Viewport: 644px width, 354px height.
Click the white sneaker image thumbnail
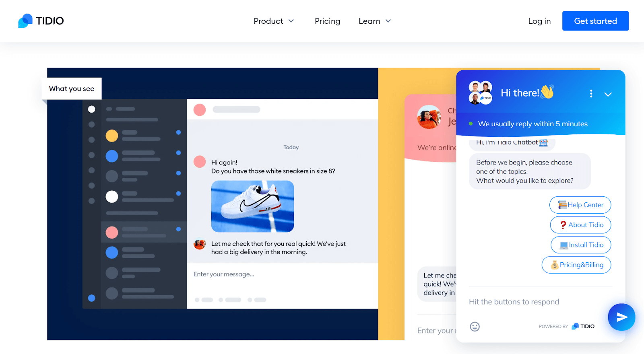[x=252, y=206]
